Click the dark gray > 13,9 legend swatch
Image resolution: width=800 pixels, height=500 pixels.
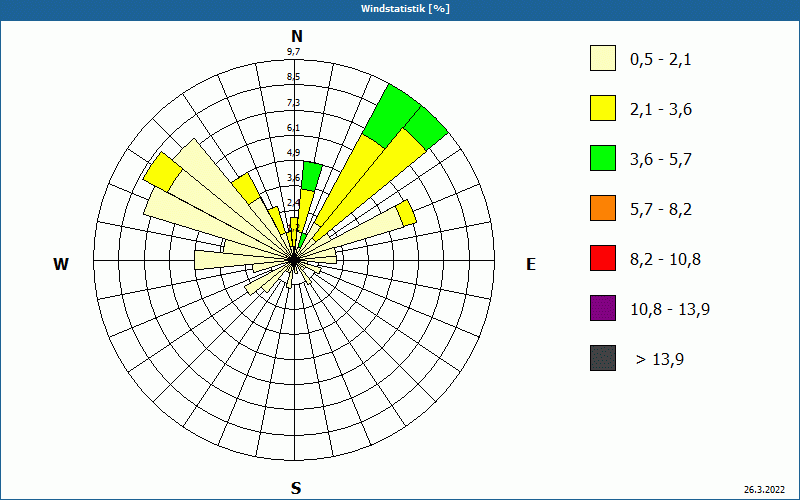(x=603, y=358)
